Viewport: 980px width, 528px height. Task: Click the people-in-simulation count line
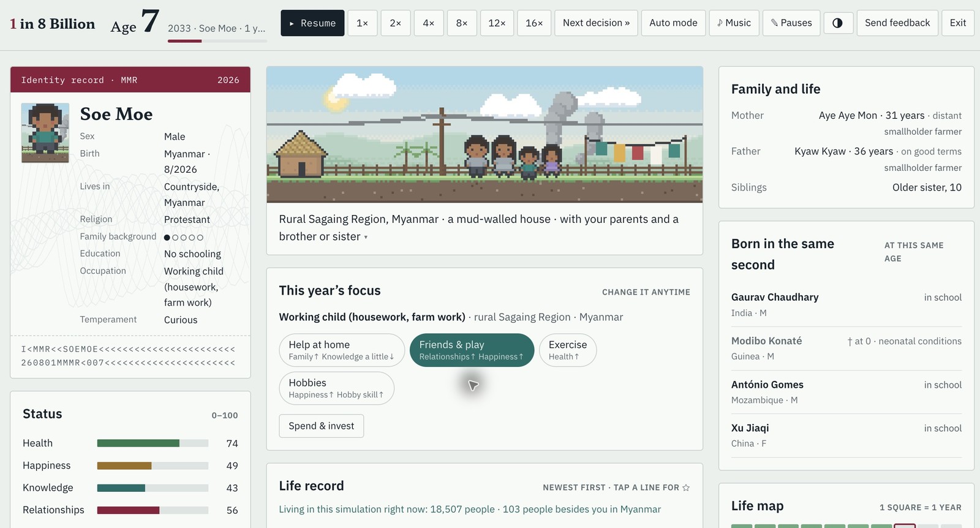(470, 509)
